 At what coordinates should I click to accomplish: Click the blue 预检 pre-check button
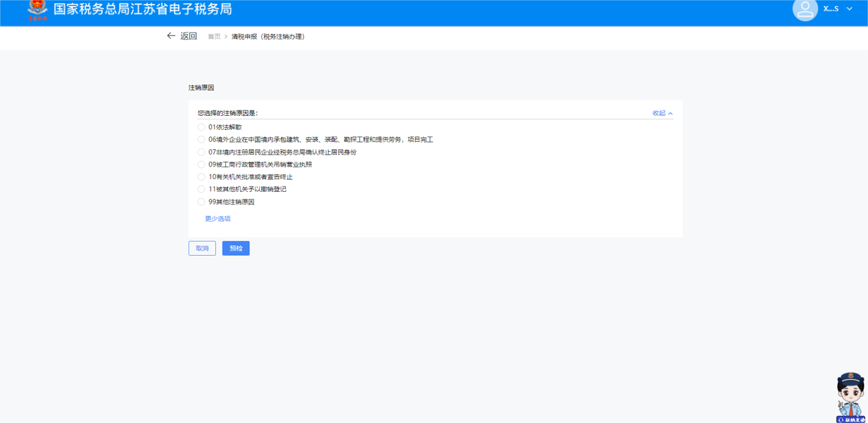pos(236,248)
